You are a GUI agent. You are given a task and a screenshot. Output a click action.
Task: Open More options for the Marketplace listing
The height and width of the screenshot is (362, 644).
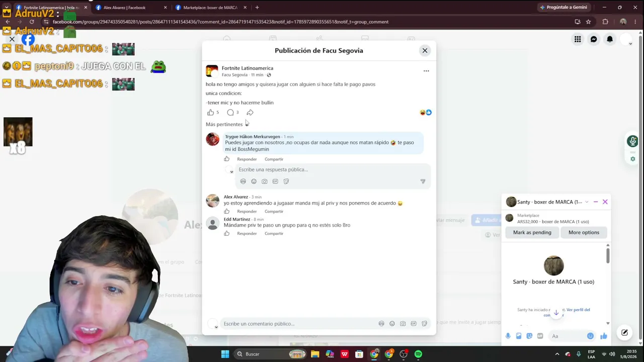pyautogui.click(x=584, y=233)
